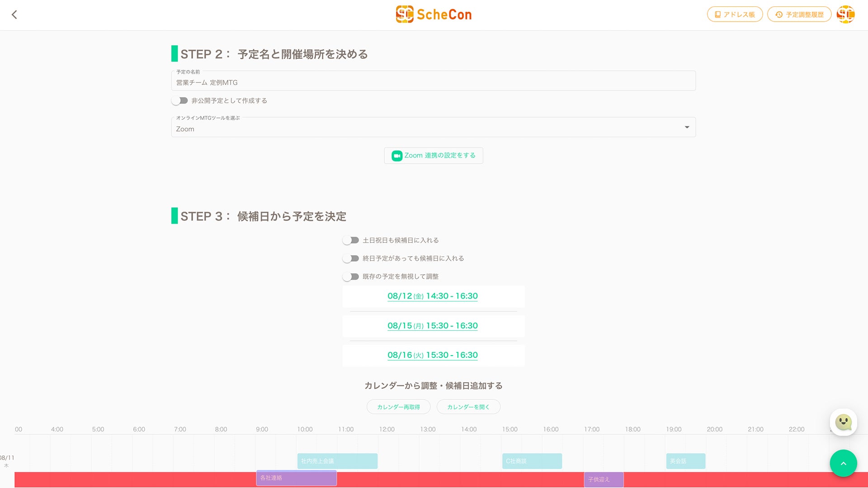The width and height of the screenshot is (868, 488).
Task: Click カレンダー再取得 button
Action: pyautogui.click(x=398, y=407)
